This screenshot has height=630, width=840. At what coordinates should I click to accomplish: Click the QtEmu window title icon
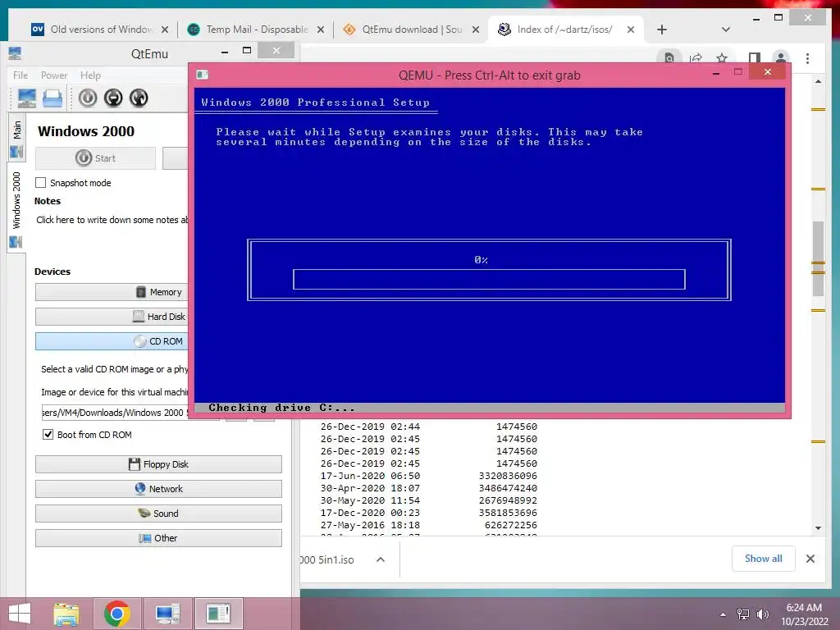coord(15,53)
